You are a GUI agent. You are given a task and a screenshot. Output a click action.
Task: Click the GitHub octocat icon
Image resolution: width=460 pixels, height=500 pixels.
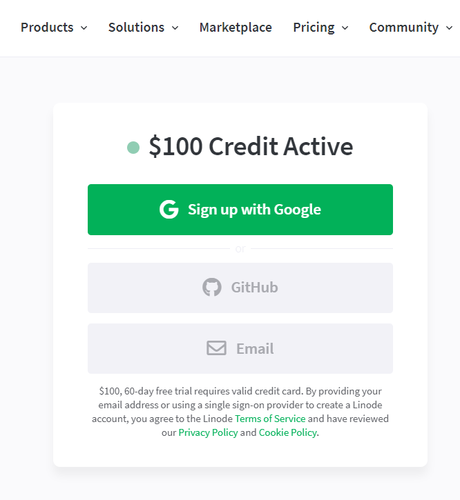click(212, 287)
